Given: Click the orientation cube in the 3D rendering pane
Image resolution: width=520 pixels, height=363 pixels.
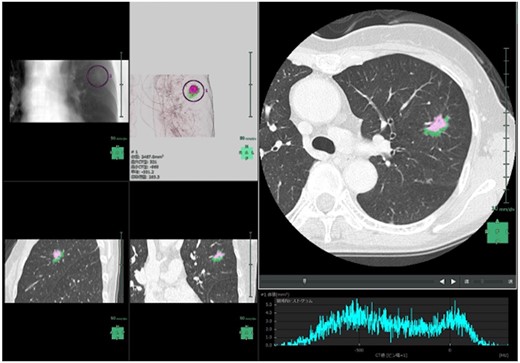Looking at the screenshot, I should click(247, 153).
